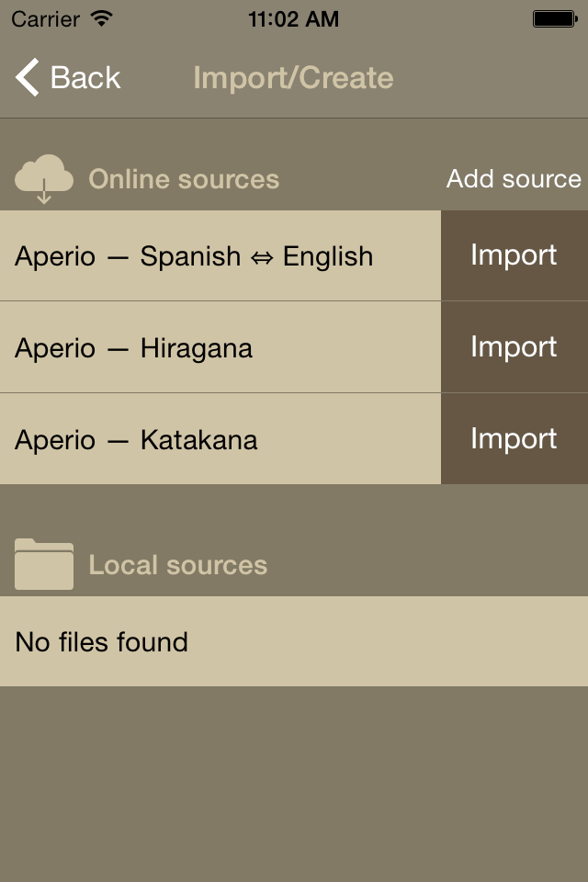Tap the Wi-Fi signal icon in status bar

pos(102,18)
